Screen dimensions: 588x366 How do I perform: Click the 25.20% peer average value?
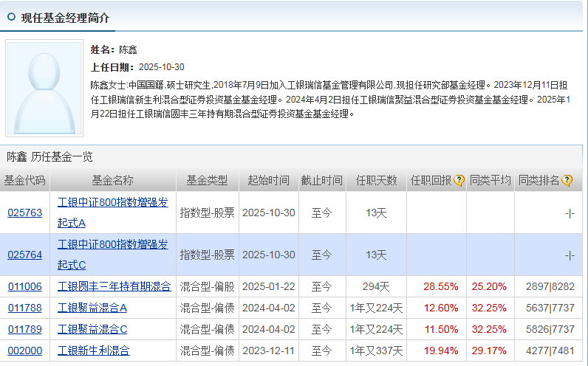click(x=489, y=286)
